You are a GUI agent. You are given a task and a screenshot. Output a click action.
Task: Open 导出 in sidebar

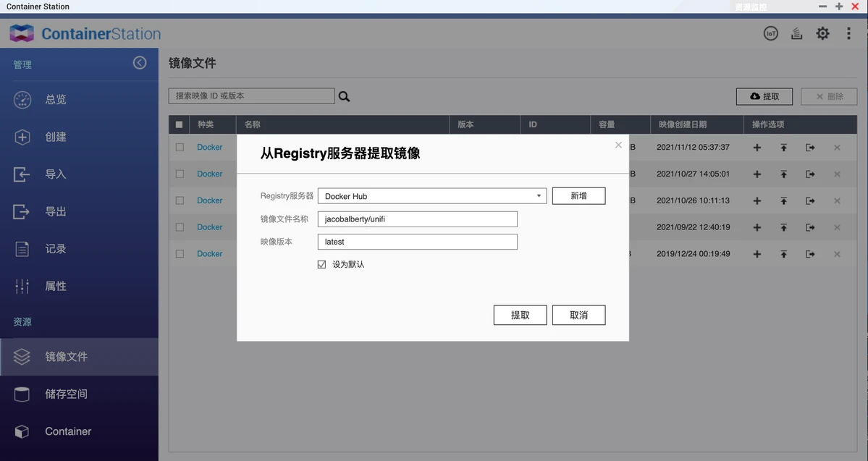pos(79,211)
